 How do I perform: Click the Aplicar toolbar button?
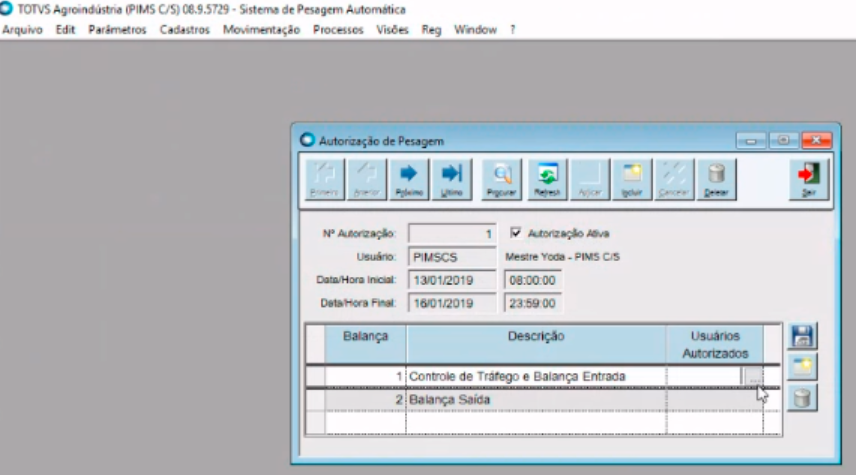click(590, 180)
